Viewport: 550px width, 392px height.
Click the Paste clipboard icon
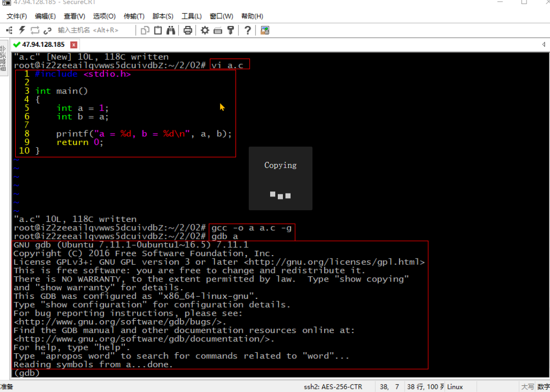coord(158,30)
